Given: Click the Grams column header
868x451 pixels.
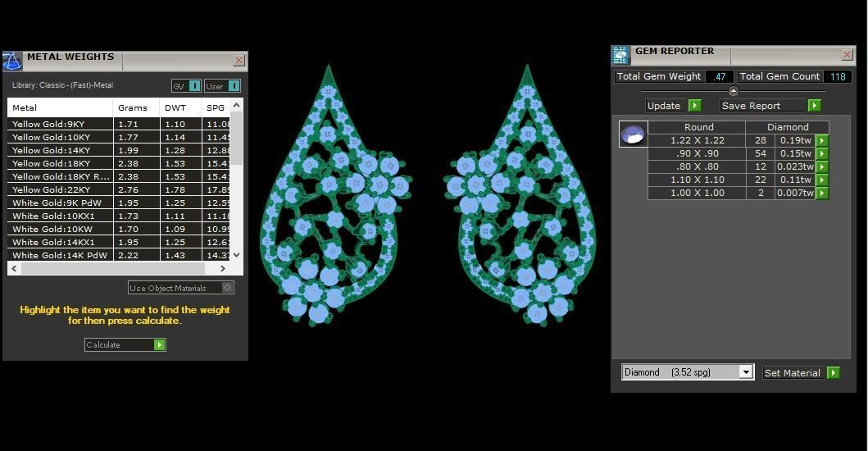Looking at the screenshot, I should click(x=137, y=107).
